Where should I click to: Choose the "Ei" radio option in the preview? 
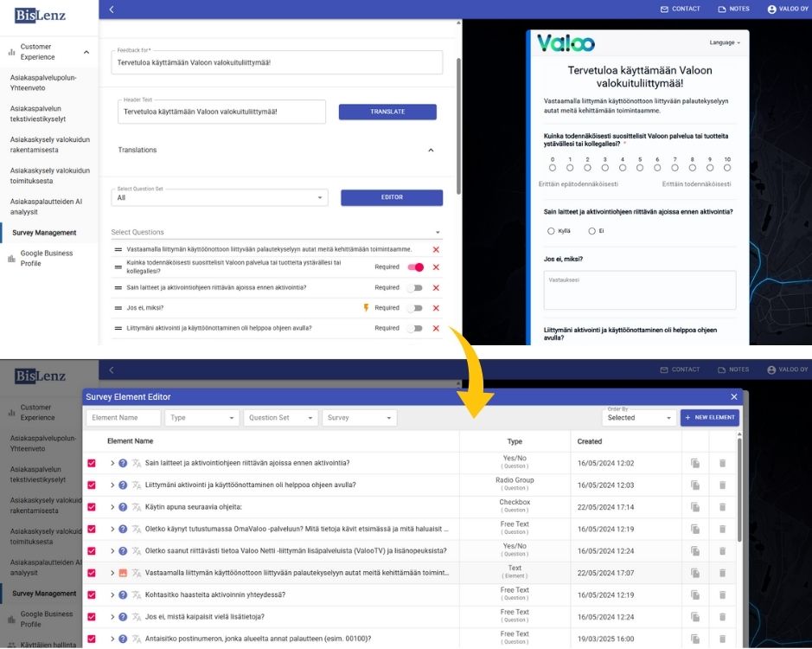(x=591, y=231)
